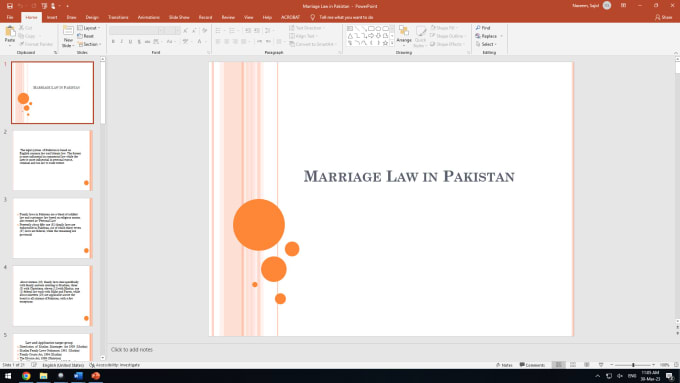680x383 pixels.
Task: Open Slide Sorter view from status bar
Action: [x=573, y=365]
